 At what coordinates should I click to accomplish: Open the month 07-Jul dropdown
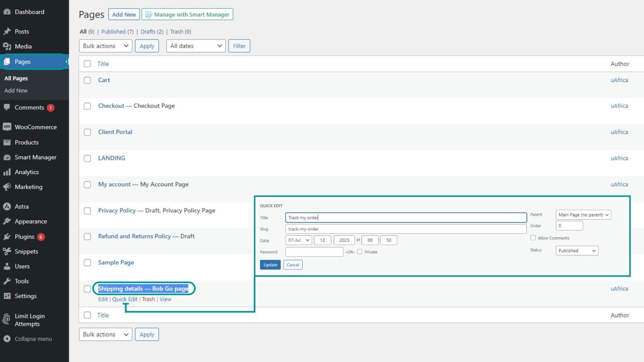coord(299,240)
